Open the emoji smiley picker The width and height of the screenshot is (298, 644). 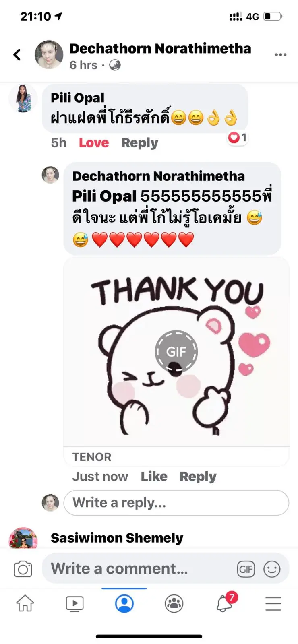tap(272, 569)
